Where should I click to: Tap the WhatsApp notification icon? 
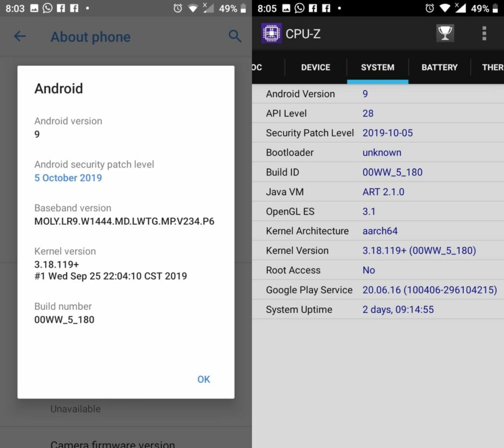(x=47, y=8)
